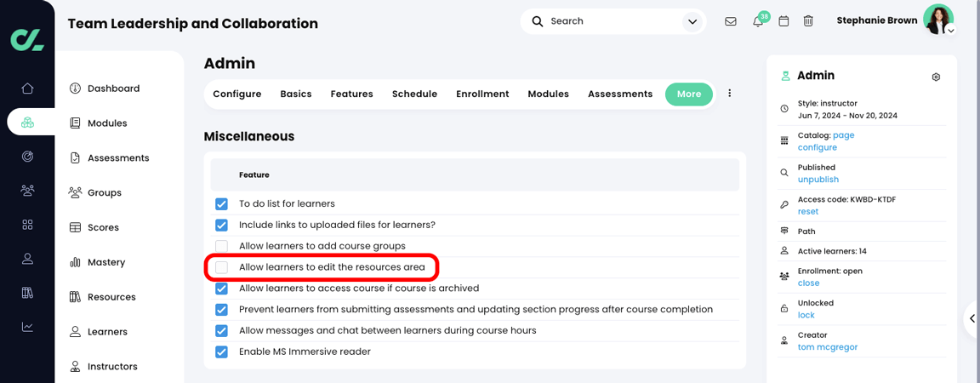The image size is (980, 383).
Task: Open the users group sidebar icon
Action: point(27,191)
